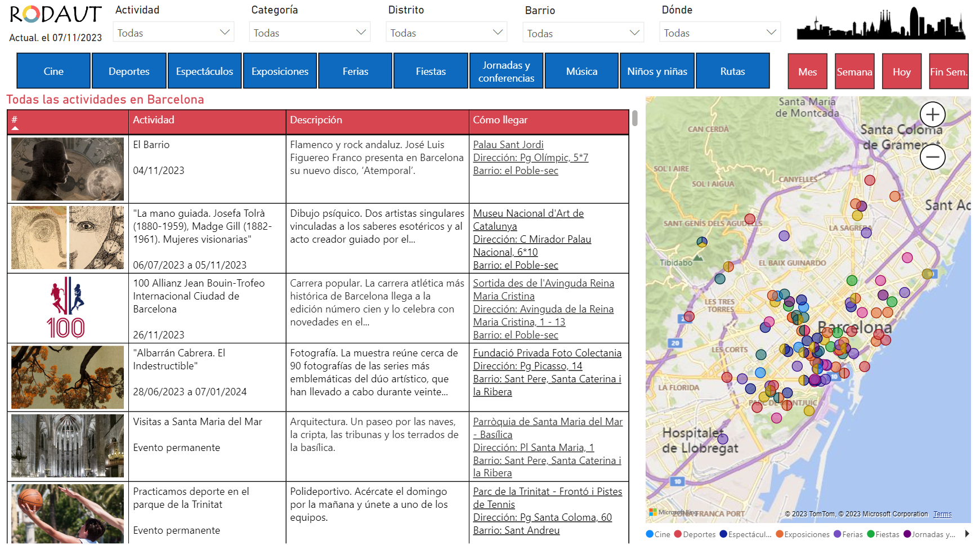980x545 pixels.
Task: Open the Actividad dropdown
Action: [173, 33]
